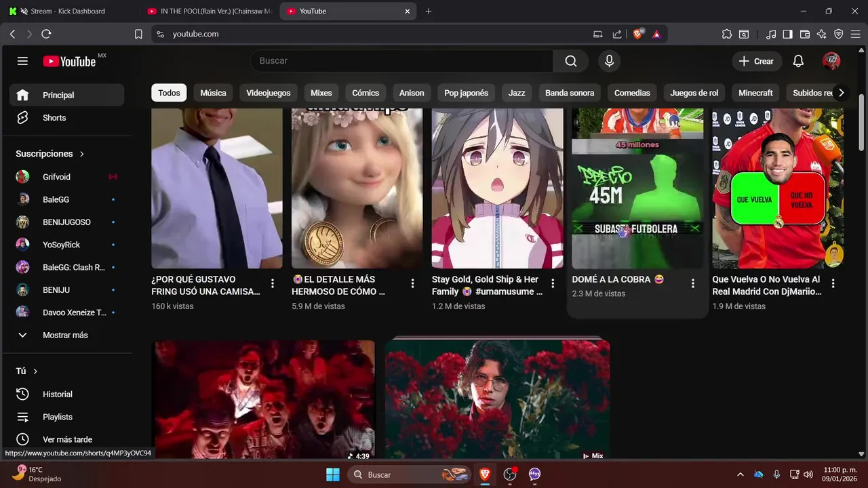Open browser extensions puzzle icon
This screenshot has height=488, width=868.
tap(727, 34)
